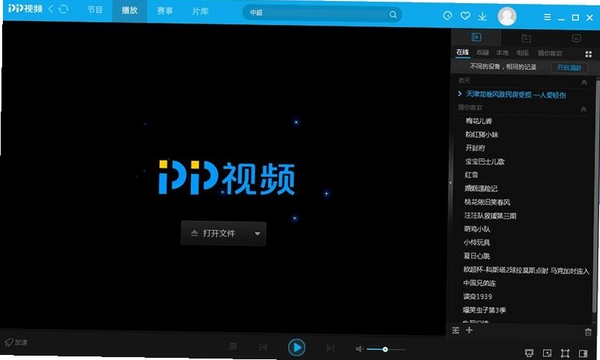Switch to the 猜你喜欢 sub-tab
The image size is (600, 360).
[550, 54]
